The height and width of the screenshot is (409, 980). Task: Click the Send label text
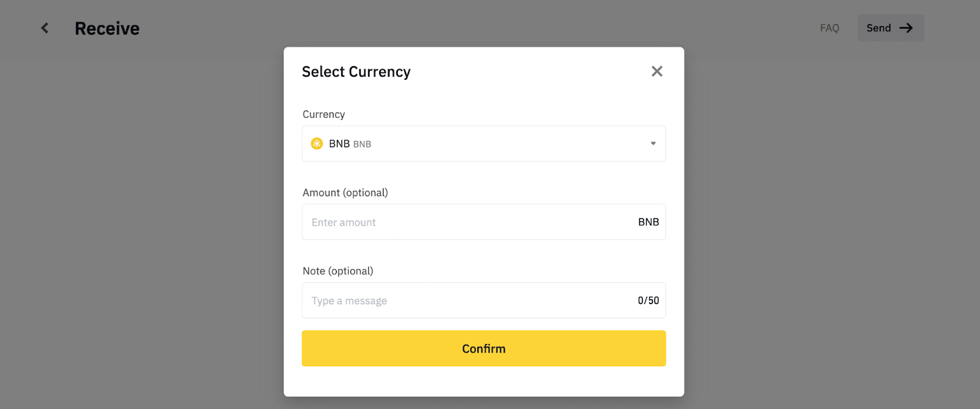[879, 28]
